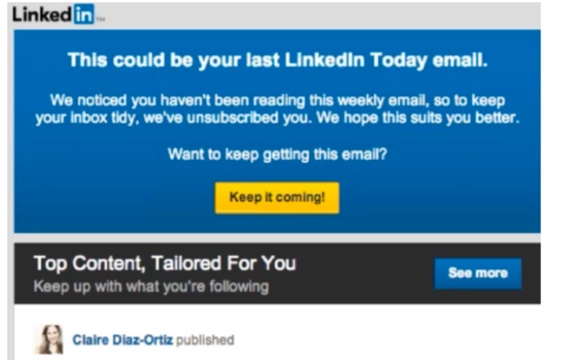Screen dimensions: 561x360
Task: Click the LinkedIn logo in the header
Action: pos(53,15)
